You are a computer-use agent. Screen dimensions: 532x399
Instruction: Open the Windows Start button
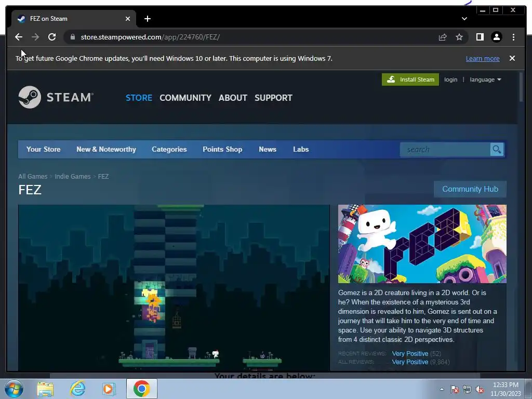tap(14, 389)
